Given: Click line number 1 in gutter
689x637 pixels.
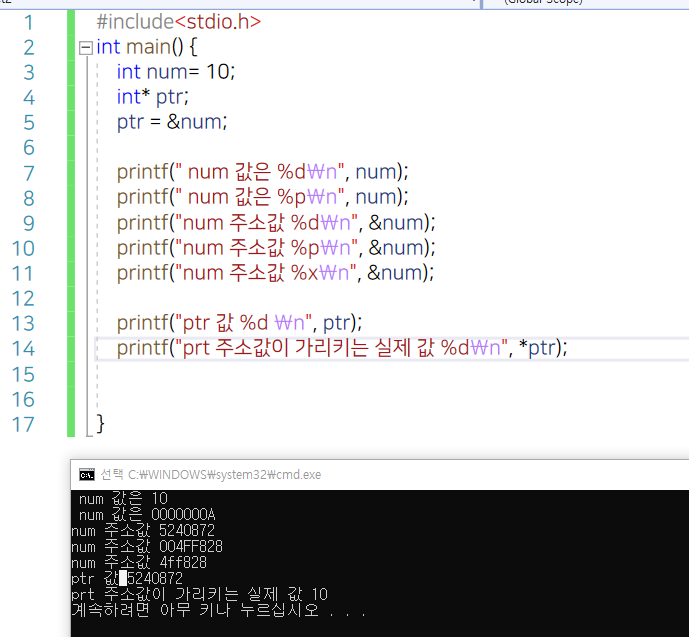Looking at the screenshot, I should [x=29, y=22].
